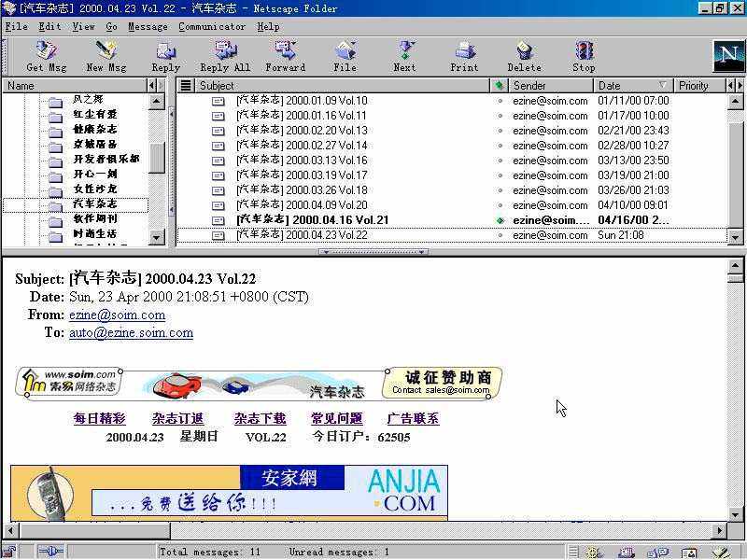
Task: Collapse folder pane using arrow near Name header
Action: [150, 85]
